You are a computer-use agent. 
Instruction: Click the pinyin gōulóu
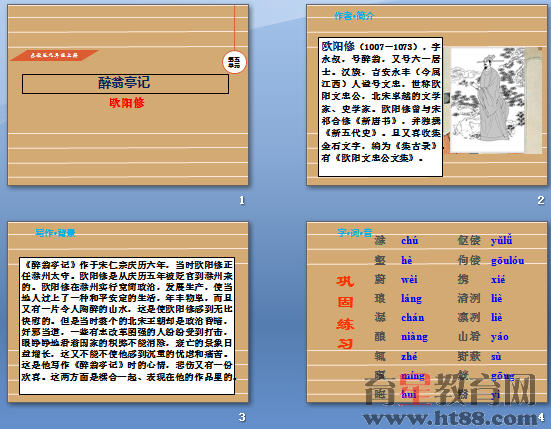[507, 261]
